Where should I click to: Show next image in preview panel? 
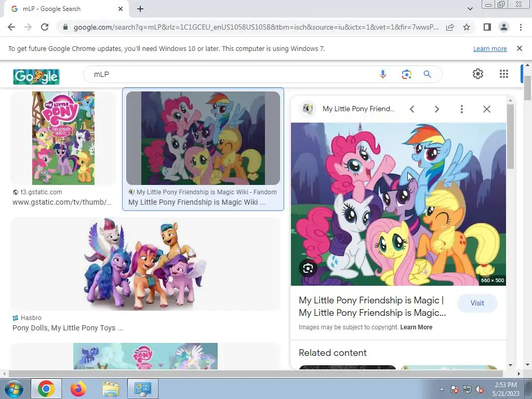436,109
